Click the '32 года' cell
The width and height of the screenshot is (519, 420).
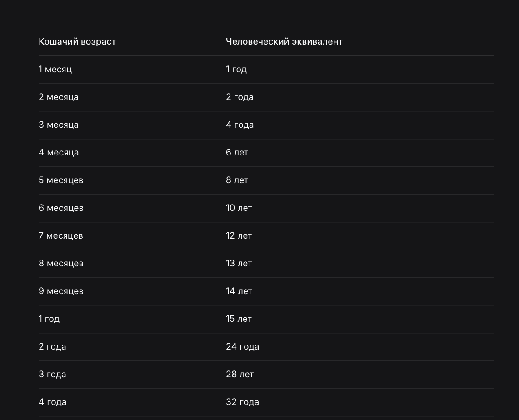tap(243, 402)
